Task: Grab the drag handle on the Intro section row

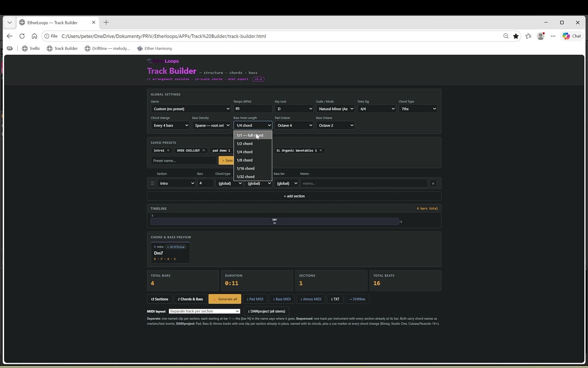Action: (153, 183)
